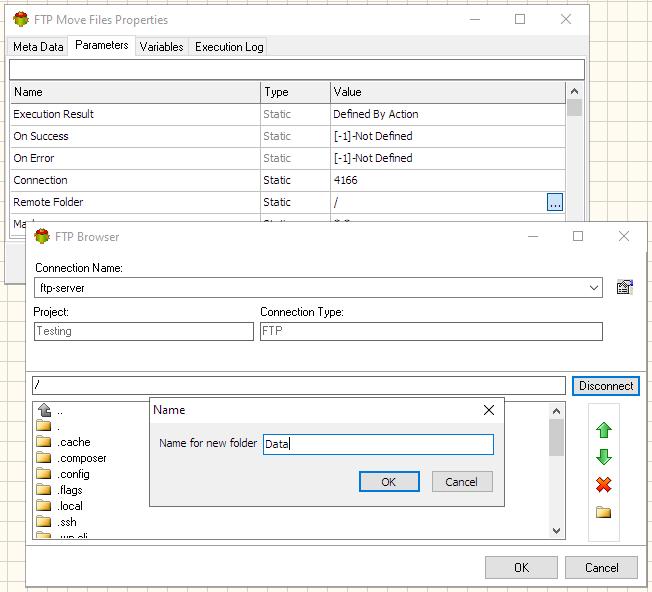
Task: Click OK in FTP Browser footer
Action: [x=521, y=567]
